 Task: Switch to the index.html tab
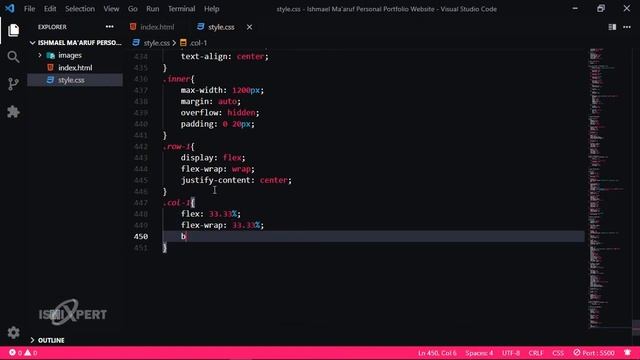157,27
